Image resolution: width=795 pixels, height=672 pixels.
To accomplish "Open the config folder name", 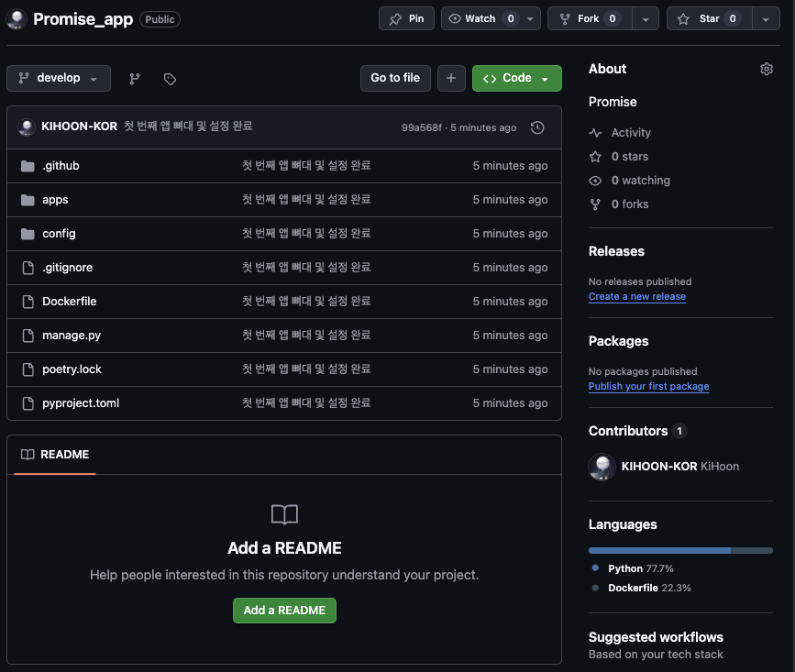I will (59, 234).
